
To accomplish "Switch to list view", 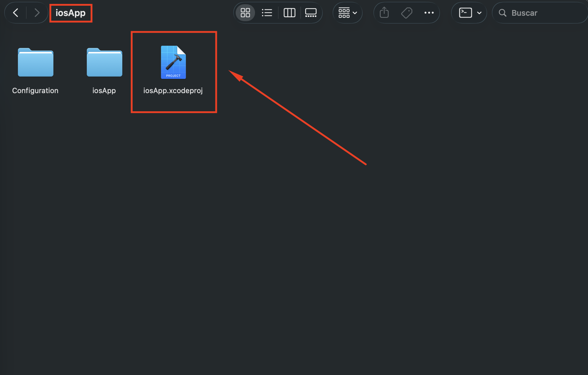I will coord(267,13).
